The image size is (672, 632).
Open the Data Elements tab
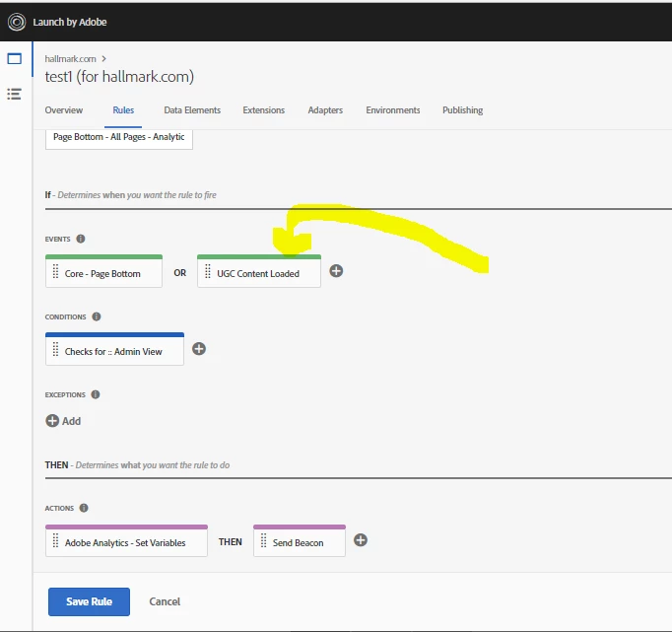pyautogui.click(x=192, y=110)
